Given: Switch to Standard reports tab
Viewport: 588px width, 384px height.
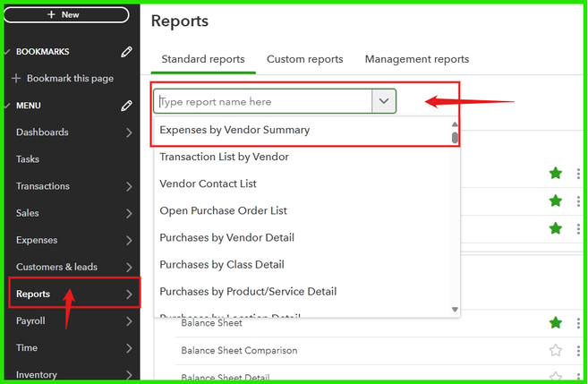Looking at the screenshot, I should (203, 59).
